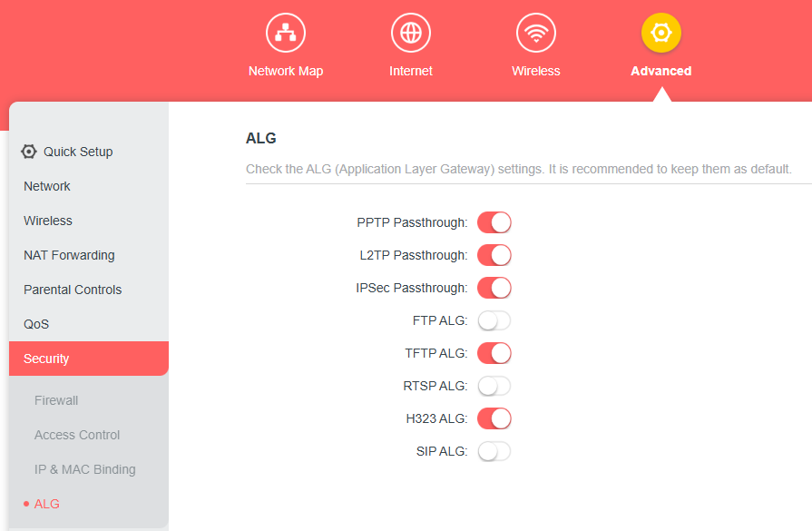This screenshot has width=812, height=531.
Task: Click the Internet globe icon
Action: coord(410,32)
